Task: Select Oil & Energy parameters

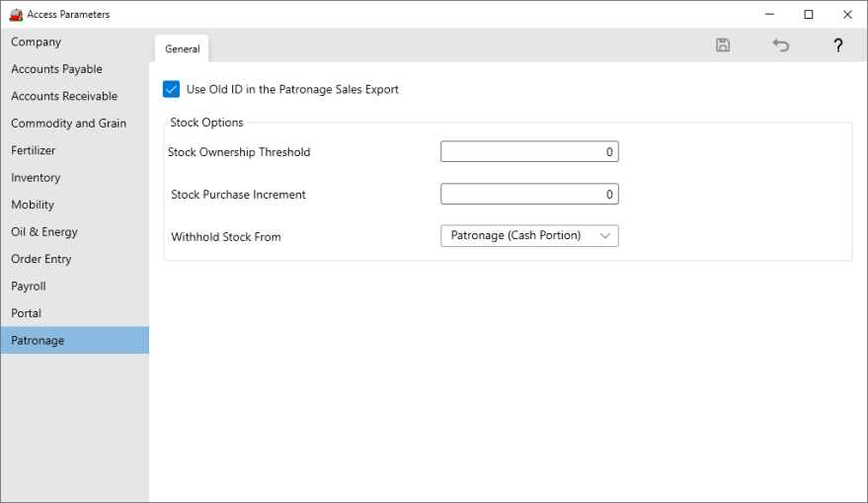Action: 44,232
